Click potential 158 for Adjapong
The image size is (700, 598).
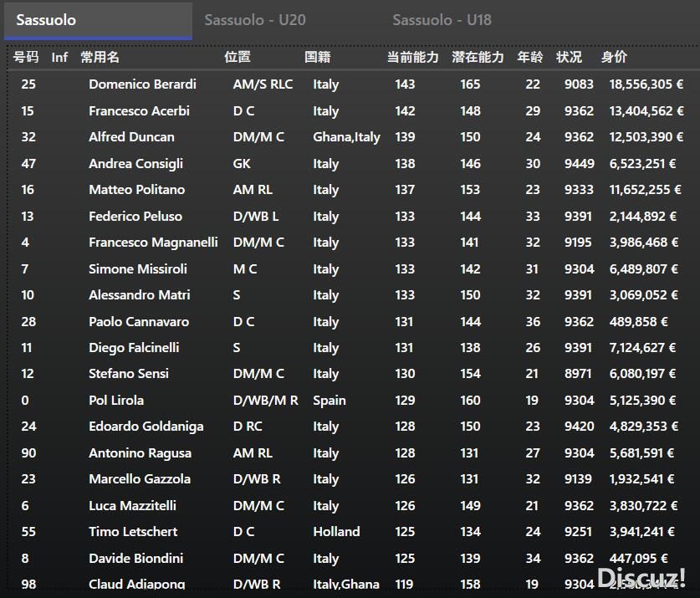tap(470, 585)
